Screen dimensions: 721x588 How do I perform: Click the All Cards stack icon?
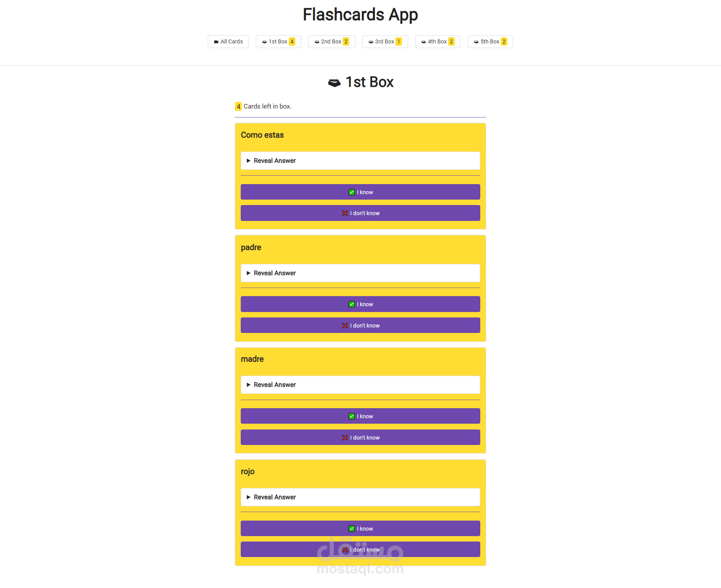point(216,42)
